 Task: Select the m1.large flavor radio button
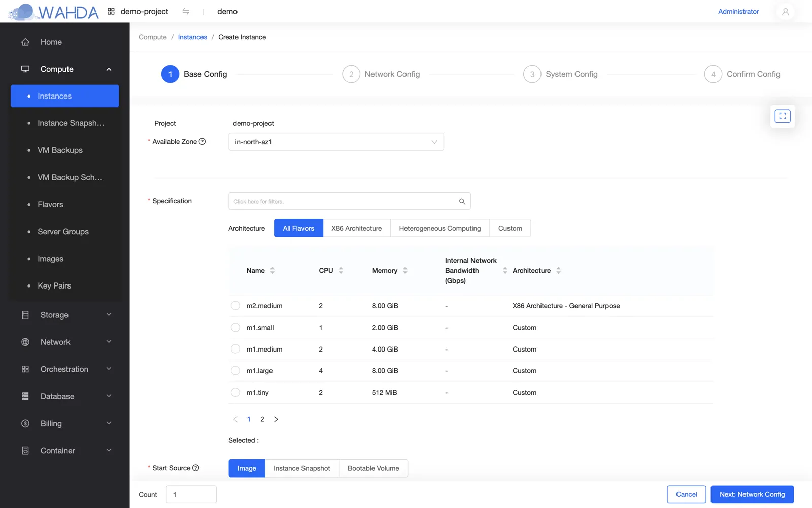point(235,371)
